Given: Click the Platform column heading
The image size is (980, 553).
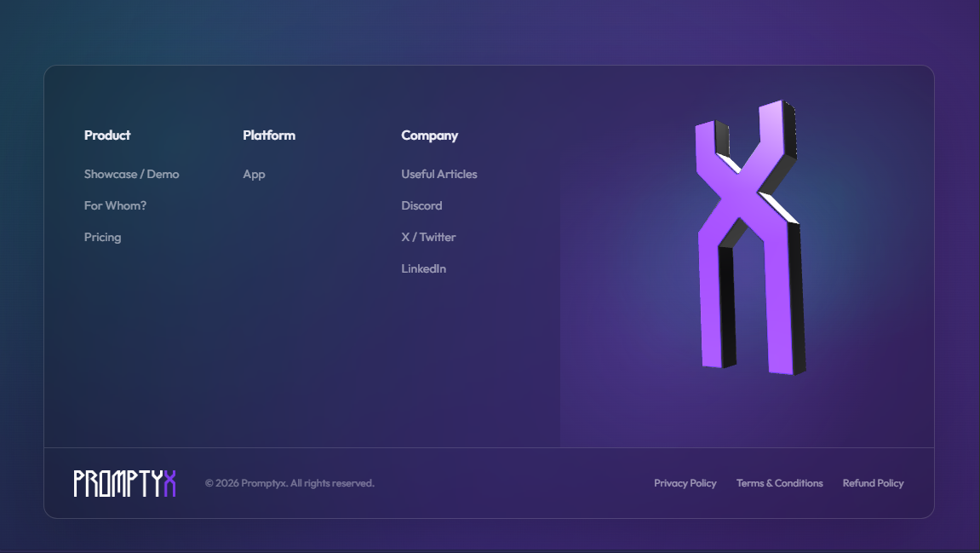Looking at the screenshot, I should tap(269, 135).
